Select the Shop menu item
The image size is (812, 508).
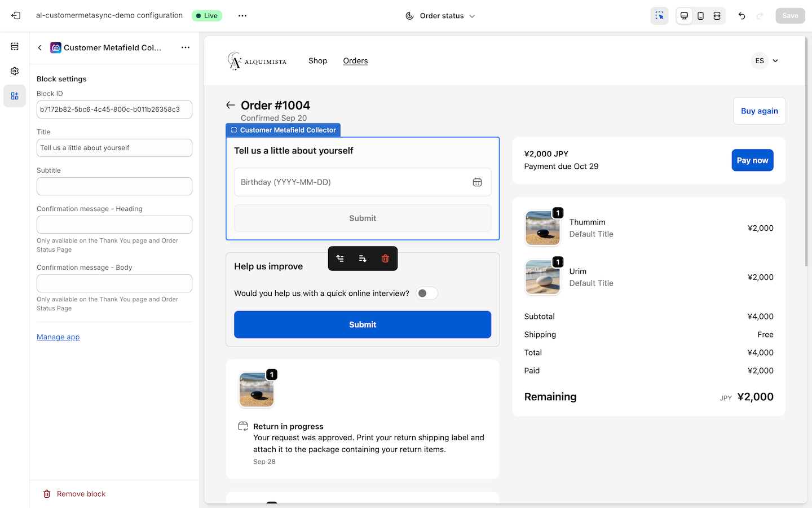pyautogui.click(x=317, y=60)
